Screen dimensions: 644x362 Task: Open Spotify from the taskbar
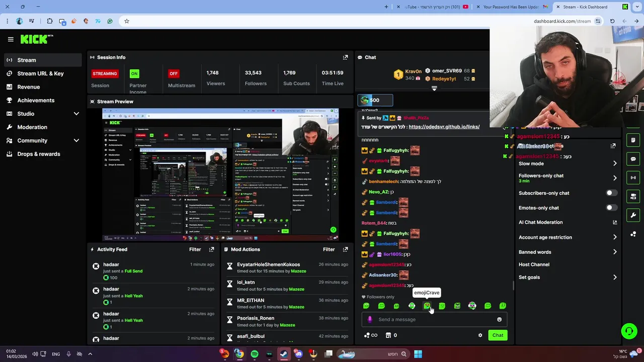coord(255,354)
